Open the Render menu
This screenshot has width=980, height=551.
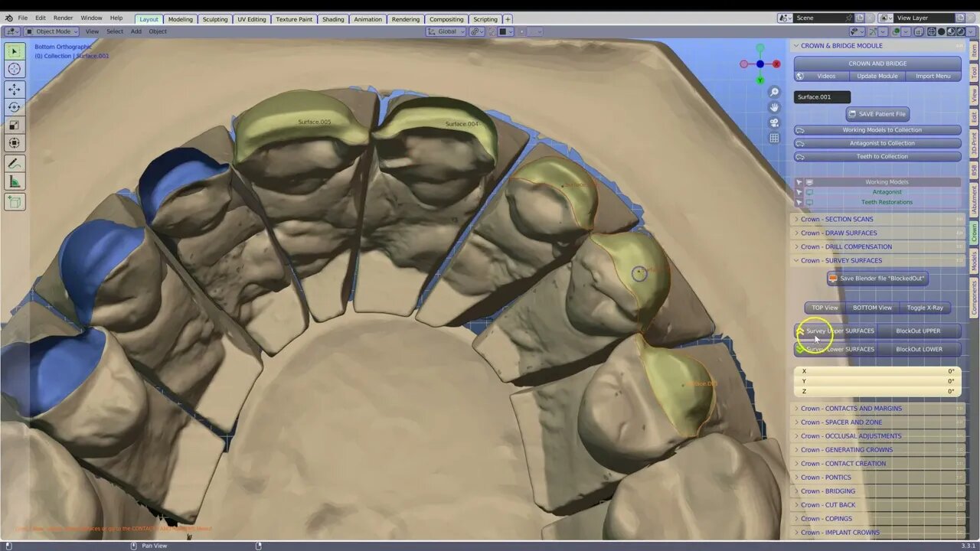(x=64, y=18)
